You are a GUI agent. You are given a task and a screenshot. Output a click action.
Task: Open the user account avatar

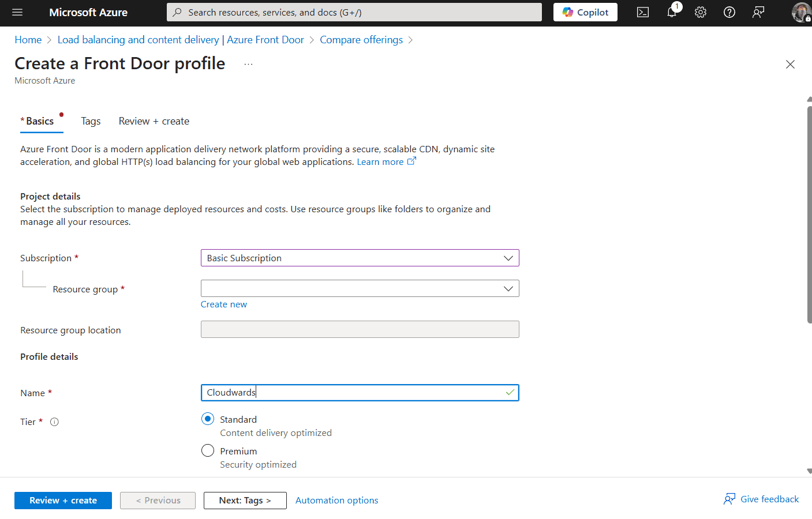(x=801, y=12)
